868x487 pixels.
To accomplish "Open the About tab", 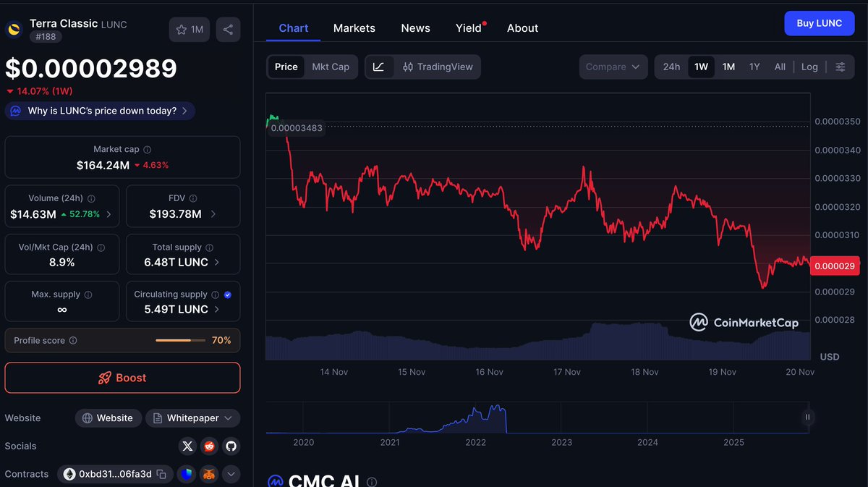I will coord(523,28).
